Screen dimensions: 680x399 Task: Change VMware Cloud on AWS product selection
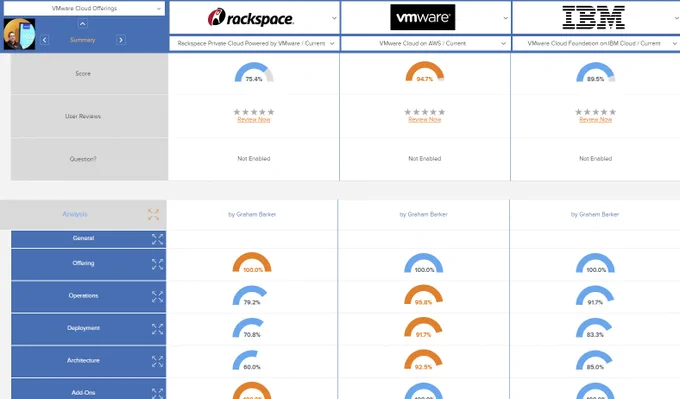(x=425, y=43)
